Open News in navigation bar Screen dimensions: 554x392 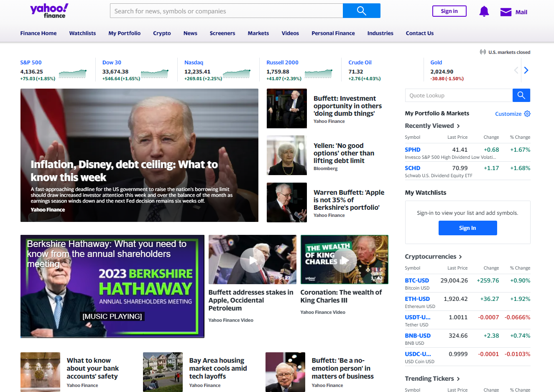click(190, 33)
